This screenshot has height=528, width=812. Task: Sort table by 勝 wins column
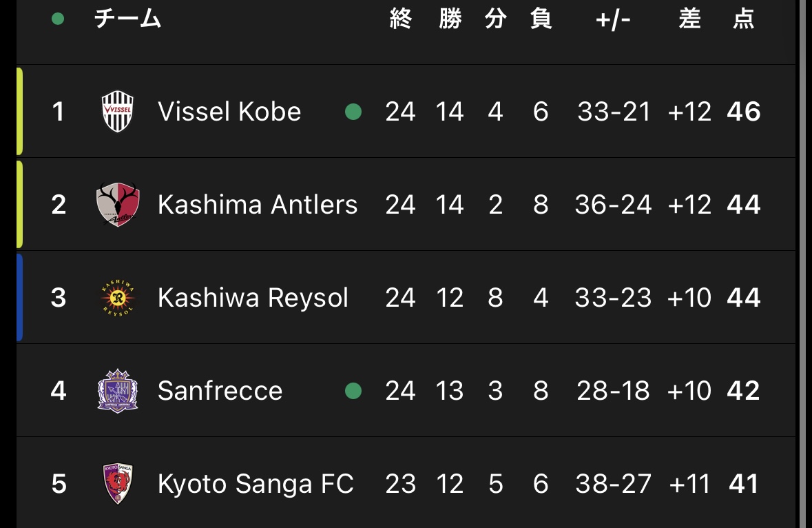click(450, 19)
